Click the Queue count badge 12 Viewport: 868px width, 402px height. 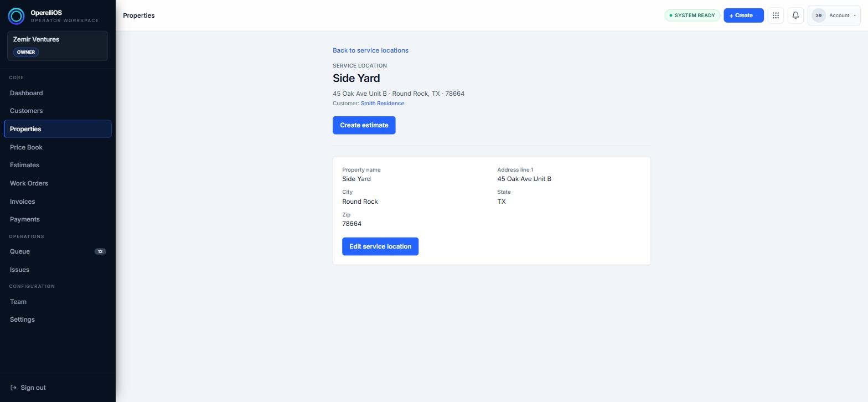click(x=100, y=251)
